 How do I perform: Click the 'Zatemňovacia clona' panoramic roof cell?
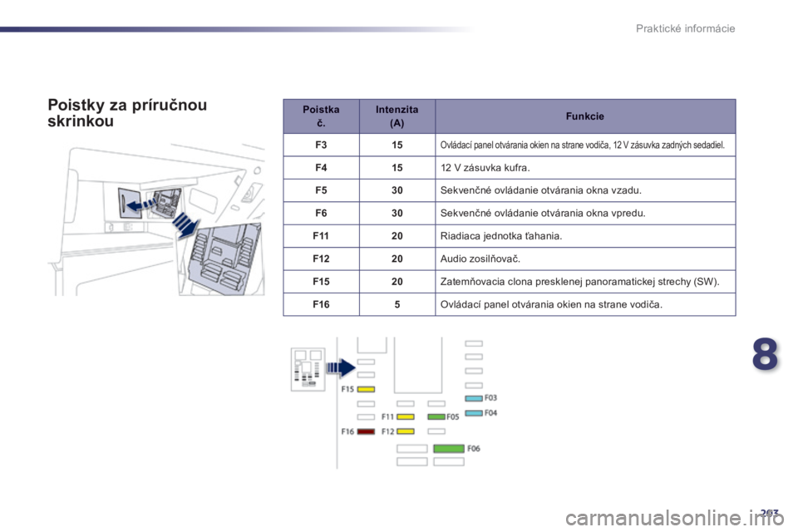click(585, 282)
